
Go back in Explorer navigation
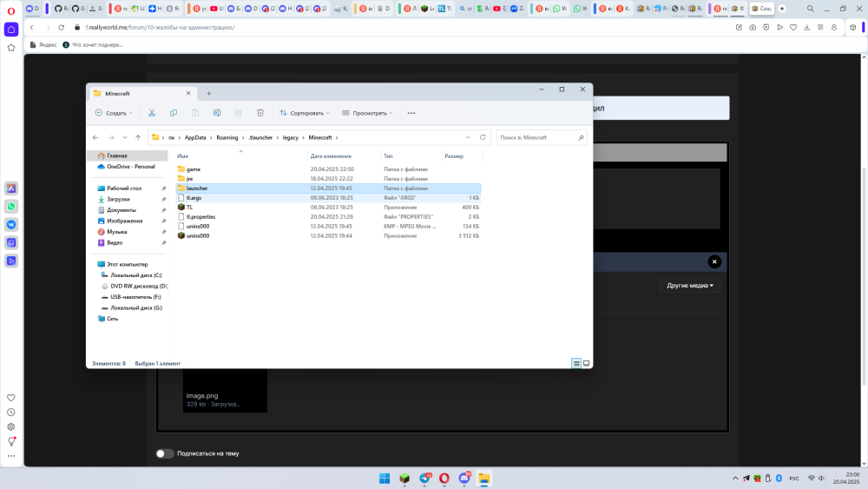point(95,137)
